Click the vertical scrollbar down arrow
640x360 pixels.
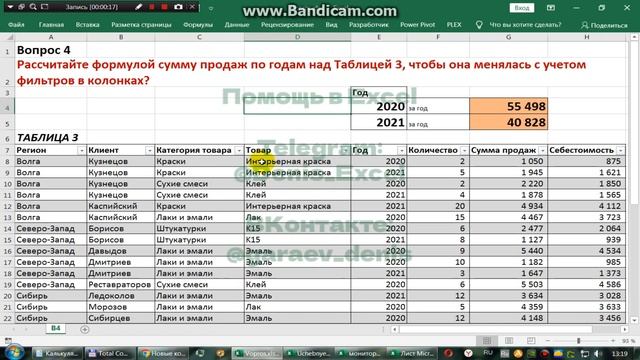coord(634,320)
